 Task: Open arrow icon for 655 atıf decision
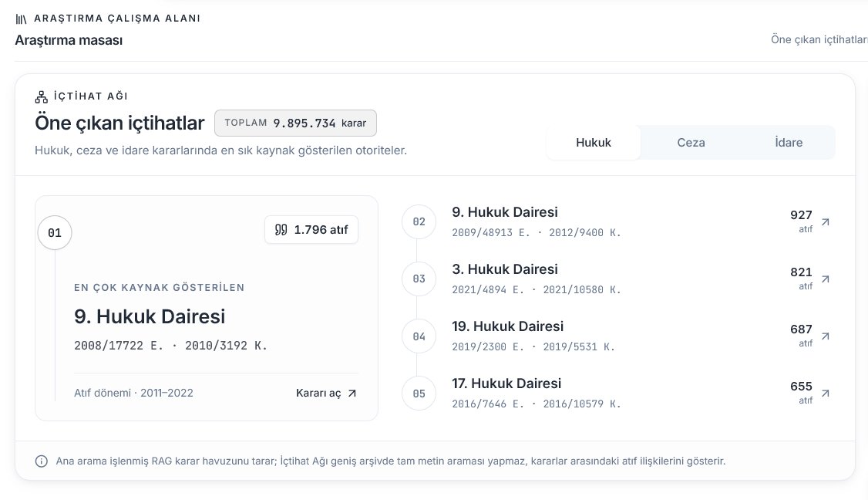click(x=826, y=393)
